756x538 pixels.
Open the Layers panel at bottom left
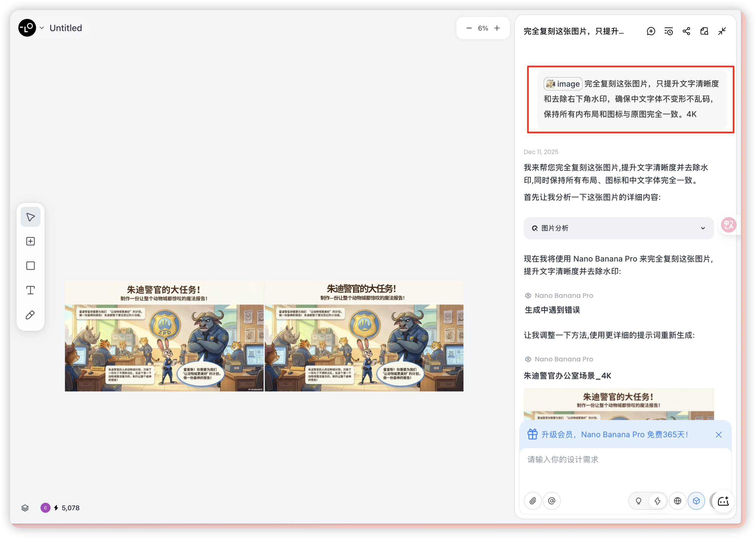pos(25,508)
